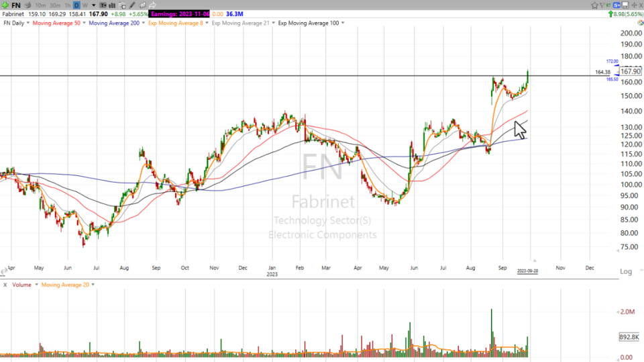
Task: Click the flag icon
Action: 602,5
